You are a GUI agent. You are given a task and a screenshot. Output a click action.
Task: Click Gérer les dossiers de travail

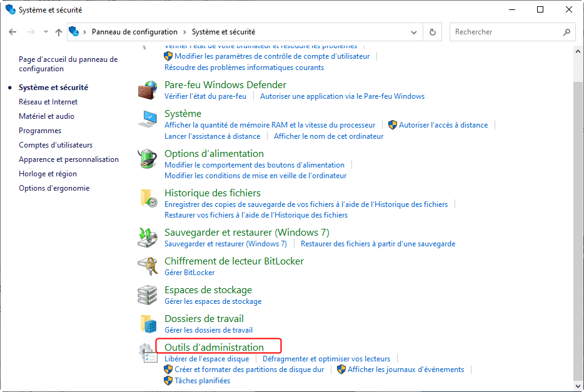pyautogui.click(x=209, y=330)
